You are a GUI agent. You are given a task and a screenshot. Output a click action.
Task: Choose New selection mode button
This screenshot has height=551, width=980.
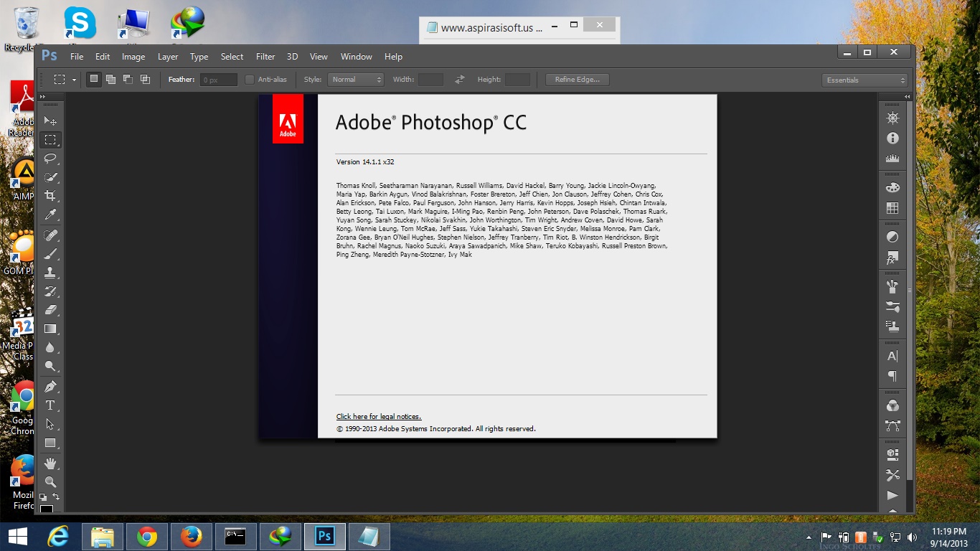point(93,79)
